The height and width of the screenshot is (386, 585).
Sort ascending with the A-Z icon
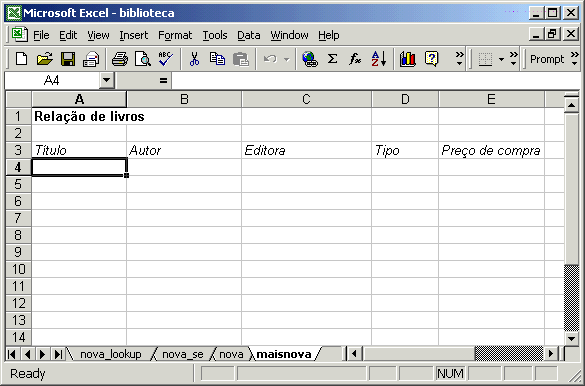click(379, 59)
